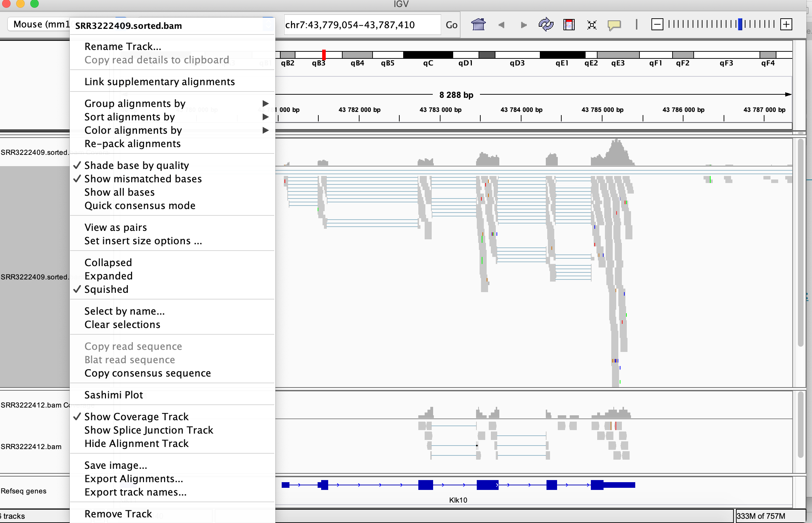The height and width of the screenshot is (523, 812).
Task: Choose Re-pack alignments
Action: tap(132, 144)
